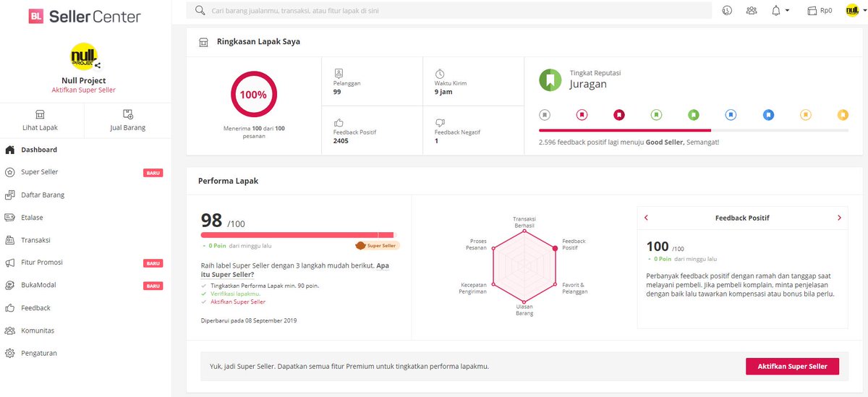Open the Apa itu Super Seller link

tap(295, 270)
